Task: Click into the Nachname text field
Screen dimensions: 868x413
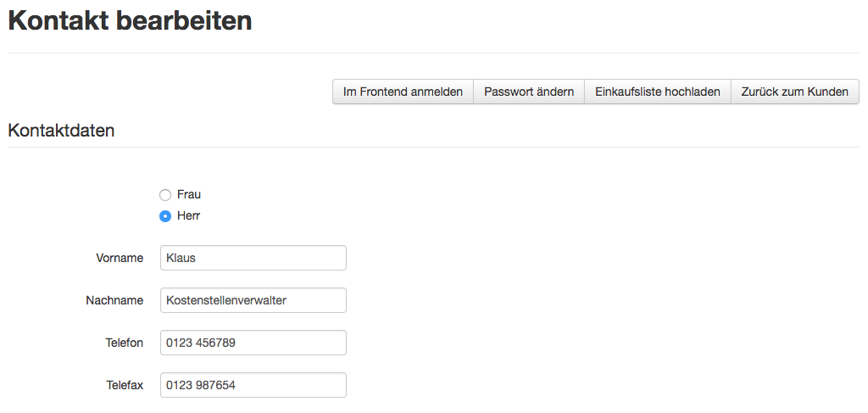Action: (x=253, y=300)
